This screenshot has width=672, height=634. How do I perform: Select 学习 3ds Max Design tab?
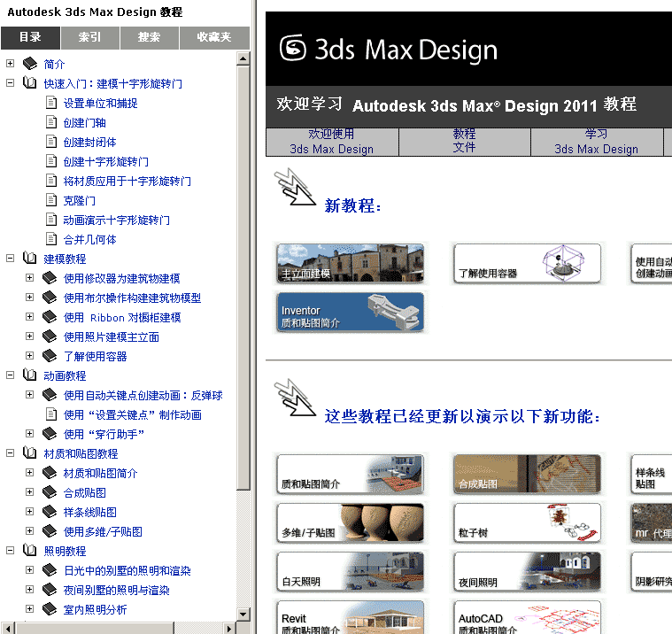point(597,142)
